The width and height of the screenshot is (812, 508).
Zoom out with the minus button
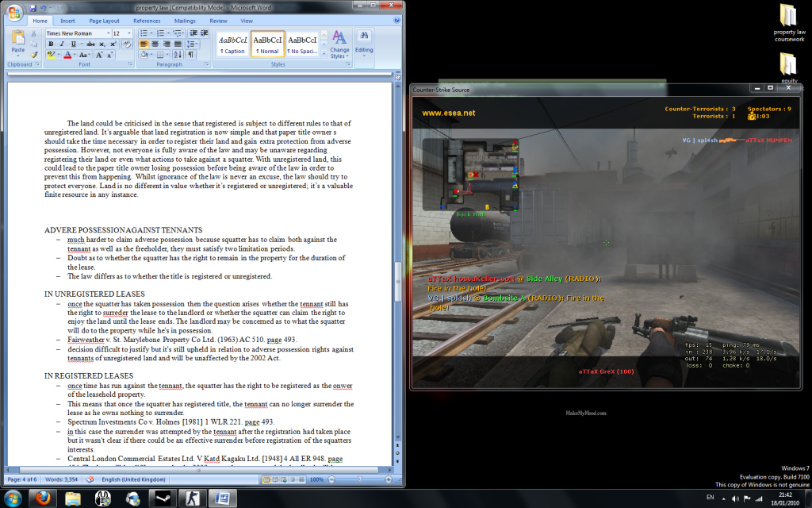point(331,479)
